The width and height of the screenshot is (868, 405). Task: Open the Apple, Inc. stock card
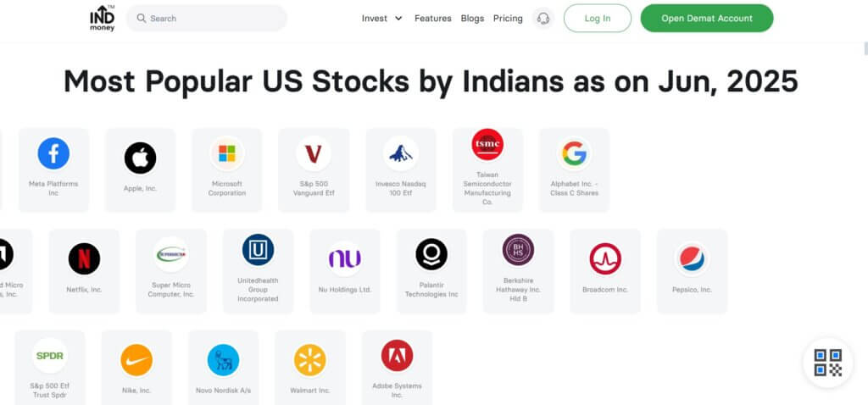click(140, 169)
